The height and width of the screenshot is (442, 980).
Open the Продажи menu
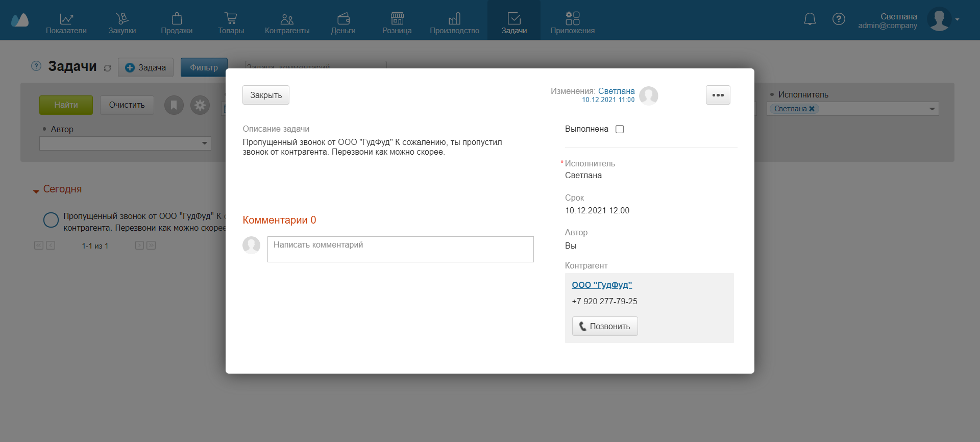pyautogui.click(x=177, y=23)
